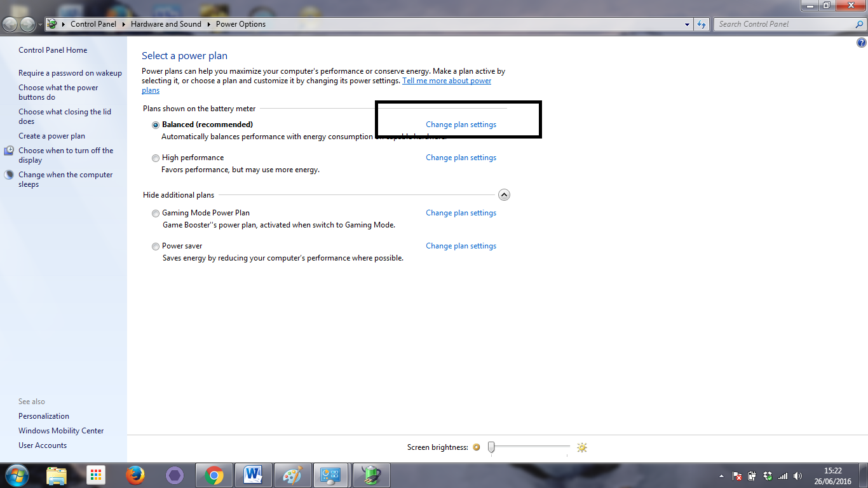Open the green battery app on taskbar
The width and height of the screenshot is (868, 488).
(372, 475)
